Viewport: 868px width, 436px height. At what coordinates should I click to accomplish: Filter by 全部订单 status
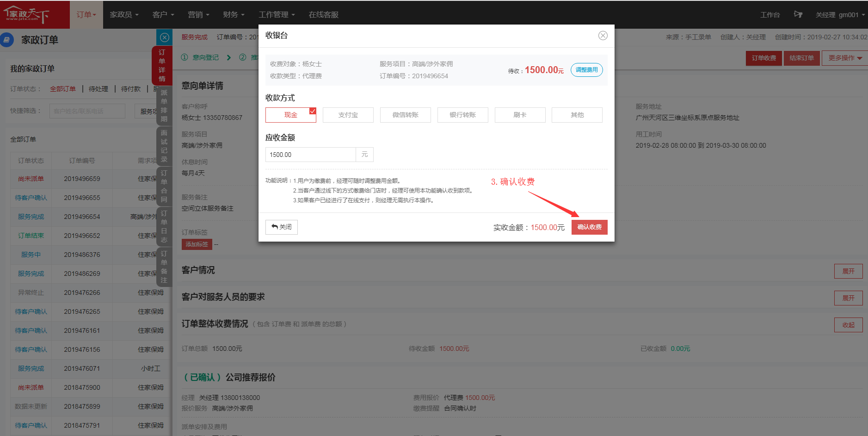pyautogui.click(x=63, y=89)
